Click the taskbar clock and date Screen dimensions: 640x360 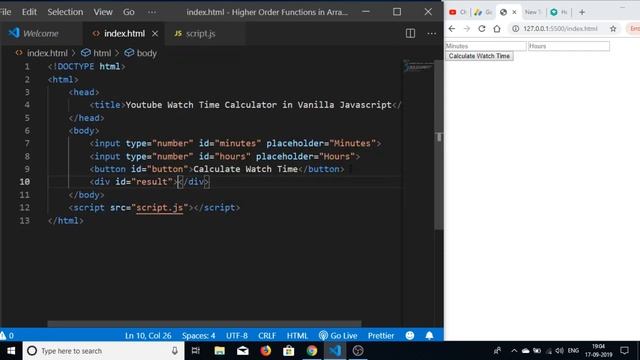598,351
